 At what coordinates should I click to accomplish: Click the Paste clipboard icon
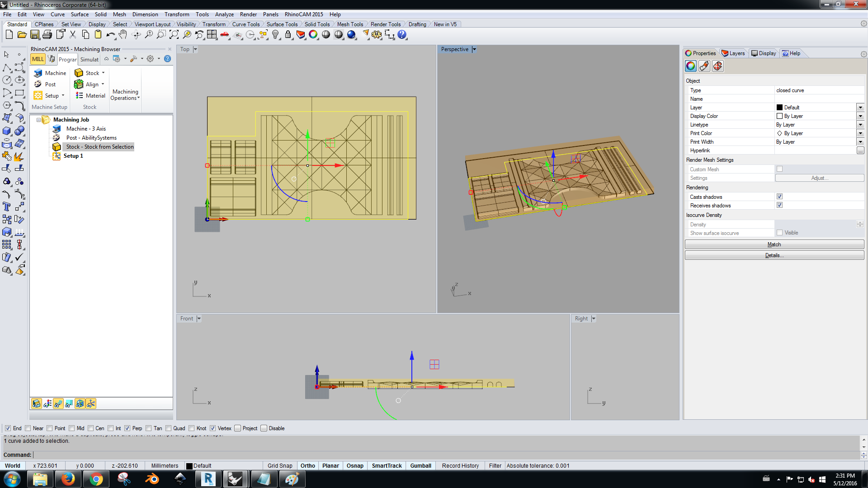(x=98, y=34)
